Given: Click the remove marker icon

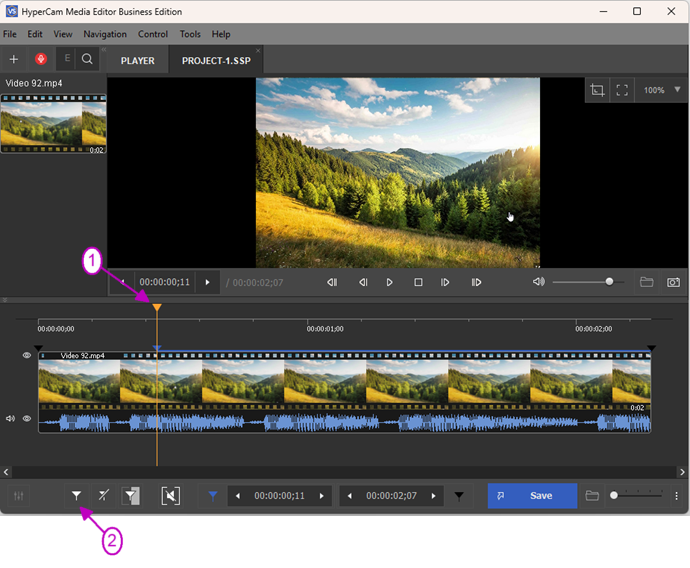Looking at the screenshot, I should 103,496.
